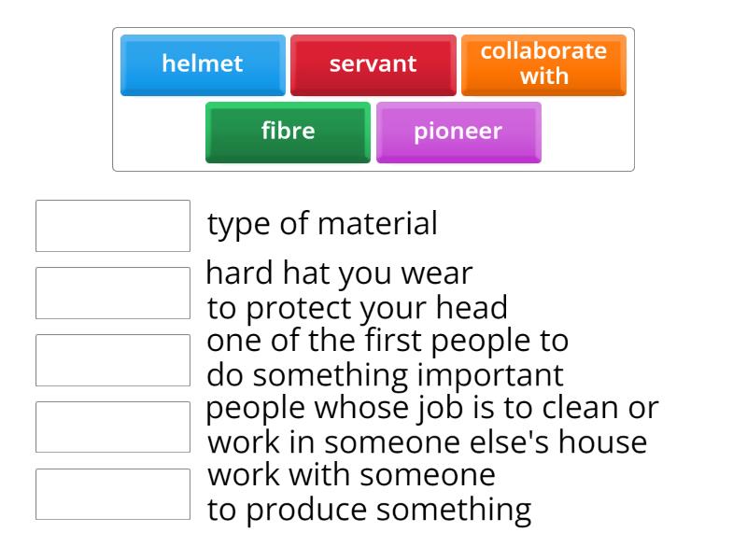Click the 'one of the first people' definition
The height and width of the screenshot is (560, 747).
pyautogui.click(x=387, y=358)
